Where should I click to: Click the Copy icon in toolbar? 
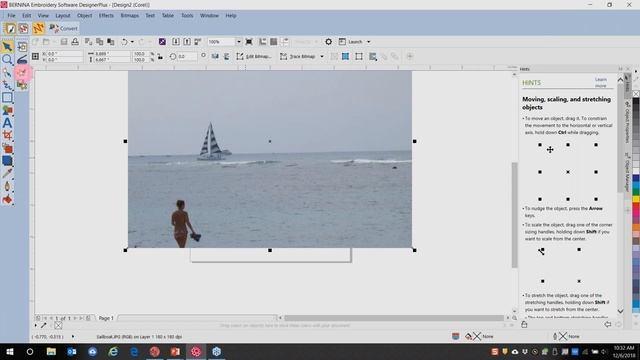pos(99,42)
